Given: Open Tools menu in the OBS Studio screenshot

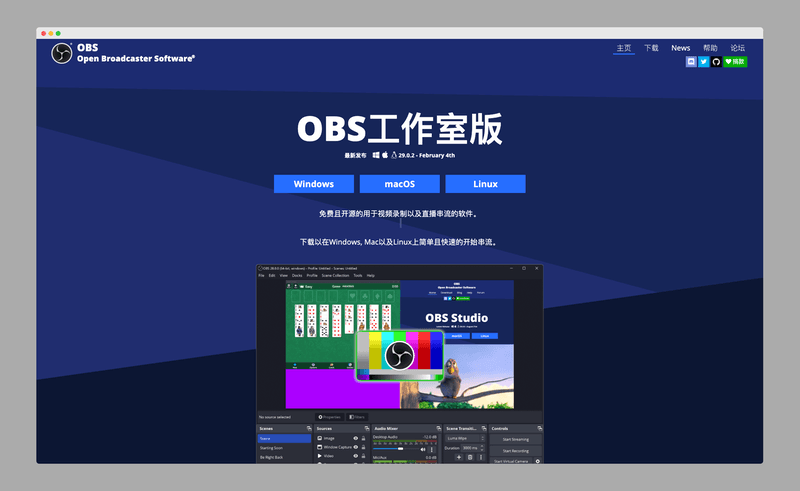Looking at the screenshot, I should tap(358, 276).
